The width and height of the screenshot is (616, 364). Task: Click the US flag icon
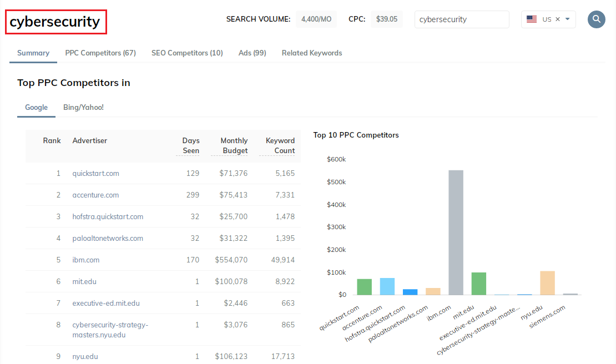click(x=532, y=19)
